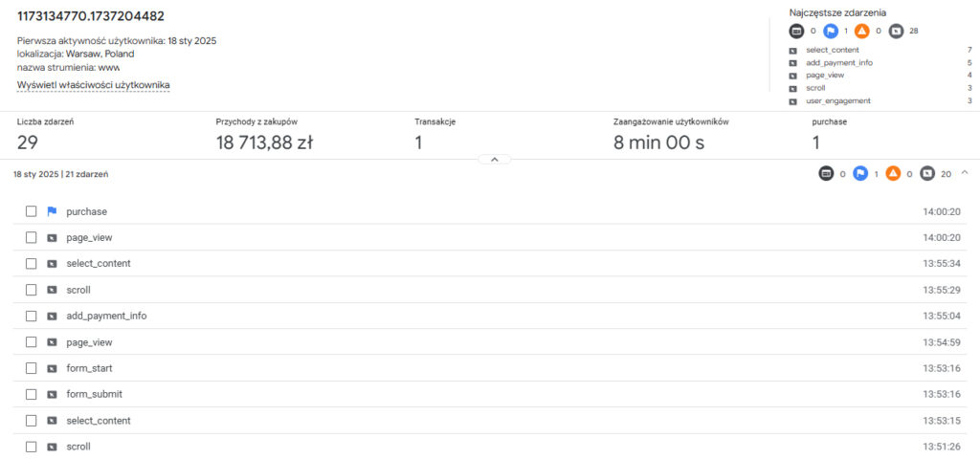Click the orange warning icon in Najczęstsze zdarzenia
Screen dimensions: 980x459
tap(861, 31)
